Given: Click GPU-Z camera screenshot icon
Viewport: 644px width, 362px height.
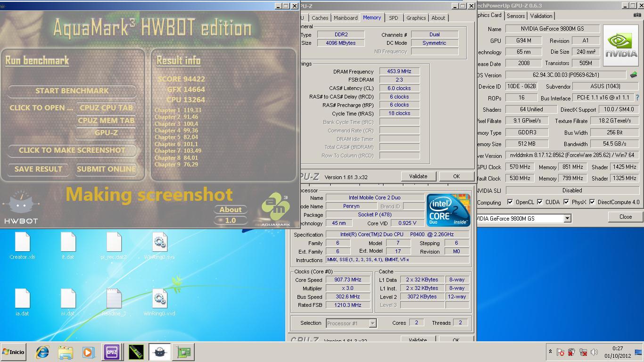Looking at the screenshot, I should 637,15.
